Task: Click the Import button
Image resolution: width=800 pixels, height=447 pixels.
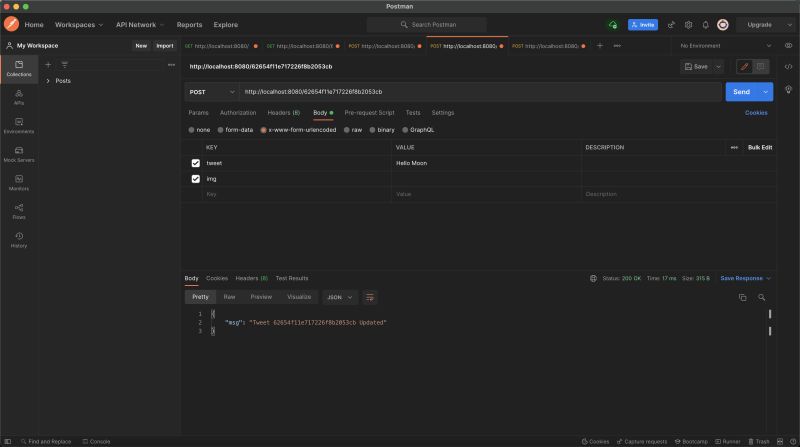Action: pyautogui.click(x=165, y=46)
